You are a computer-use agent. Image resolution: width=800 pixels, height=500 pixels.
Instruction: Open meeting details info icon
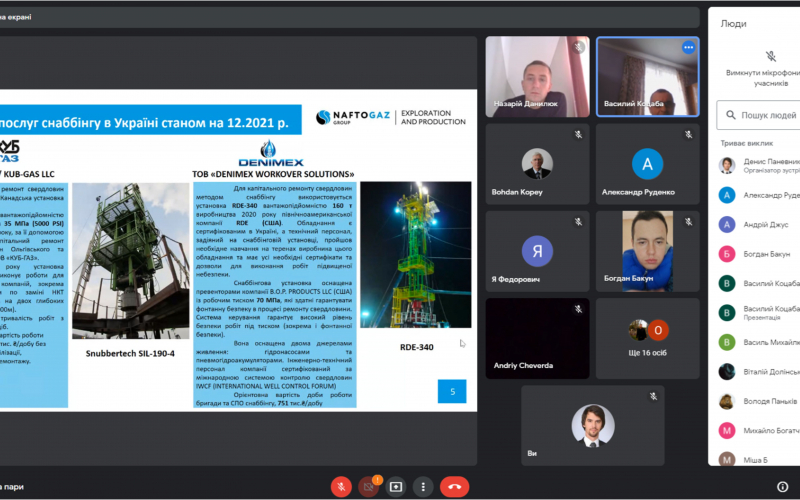click(x=782, y=487)
